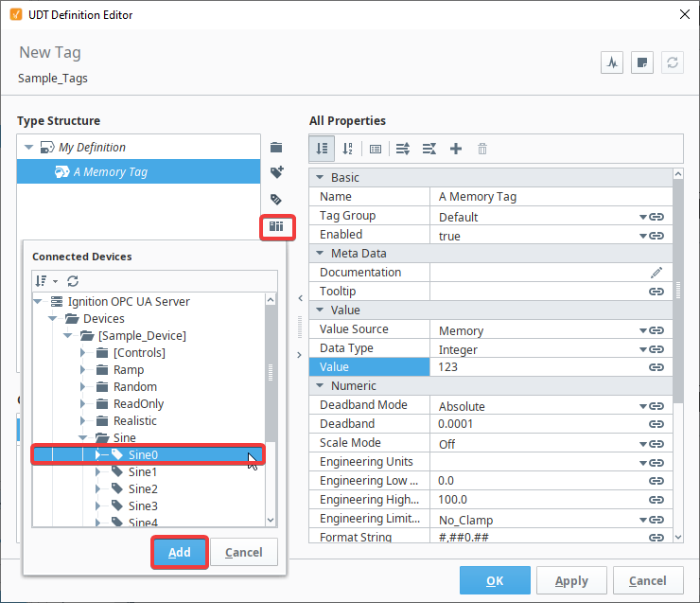700x603 pixels.
Task: Open the Engineering Limit dropdown
Action: point(643,520)
